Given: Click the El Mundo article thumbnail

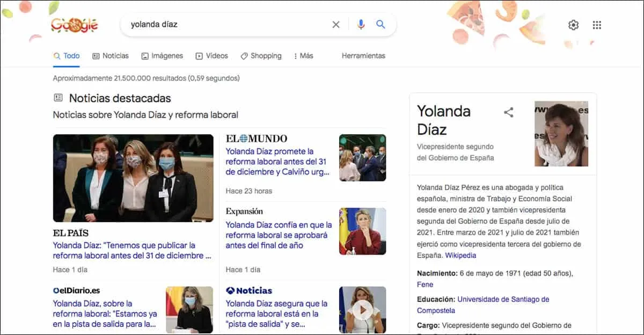Looking at the screenshot, I should (x=363, y=158).
